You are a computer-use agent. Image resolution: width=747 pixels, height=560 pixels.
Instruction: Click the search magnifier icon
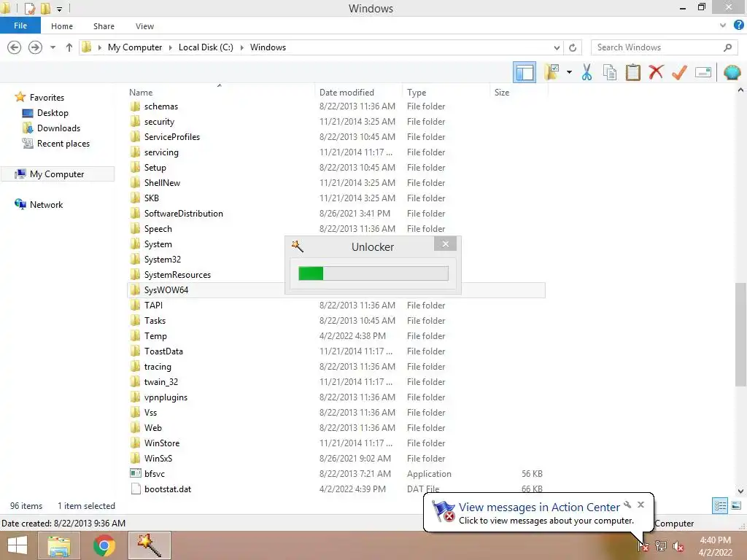pyautogui.click(x=727, y=47)
